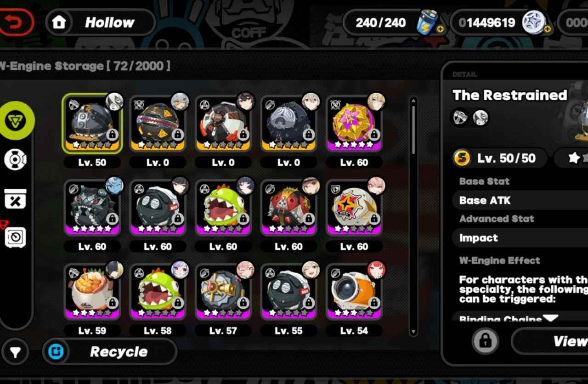Open the S-rank Lv. 50/50 level badge
This screenshot has width=588, height=384.
pos(499,158)
